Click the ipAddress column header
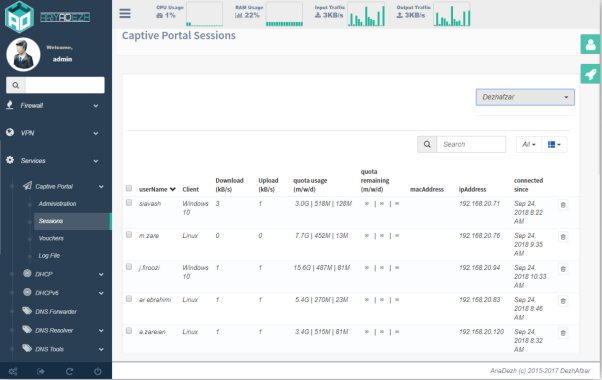Screen dimensions: 602x380 (472, 189)
